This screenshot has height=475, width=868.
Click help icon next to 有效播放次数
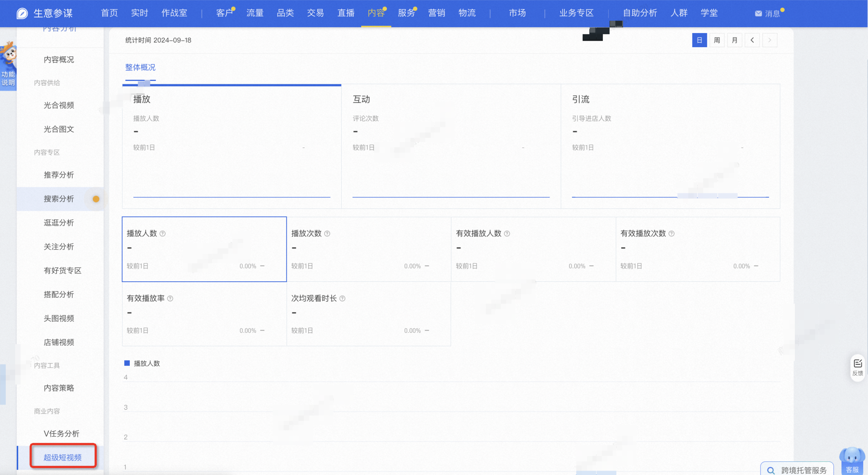(671, 233)
